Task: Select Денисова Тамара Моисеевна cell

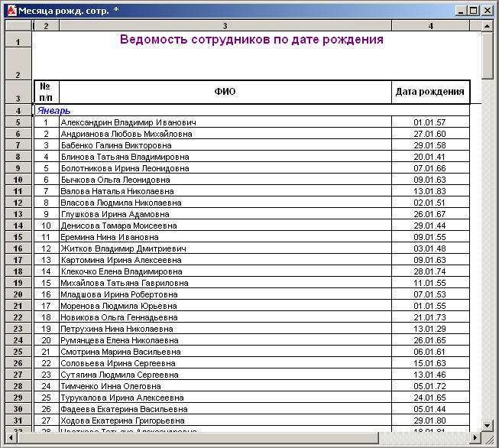Action: pos(225,226)
